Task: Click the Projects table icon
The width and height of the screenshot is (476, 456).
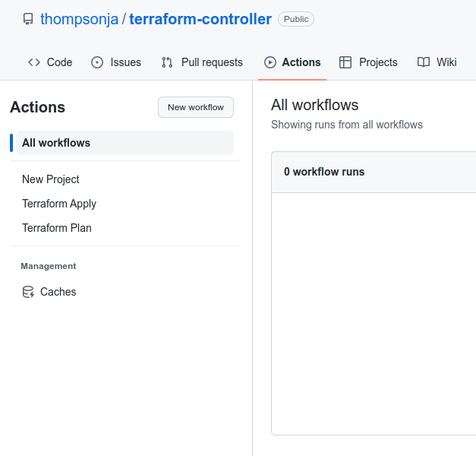Action: point(345,62)
